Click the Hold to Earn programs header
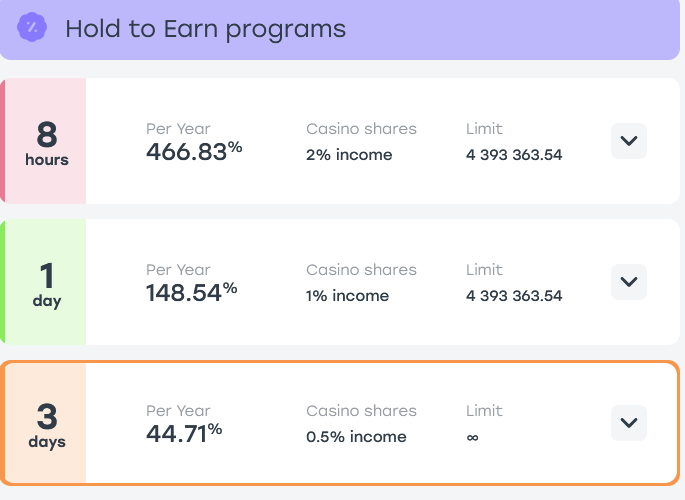The height and width of the screenshot is (500, 685). pyautogui.click(x=205, y=29)
